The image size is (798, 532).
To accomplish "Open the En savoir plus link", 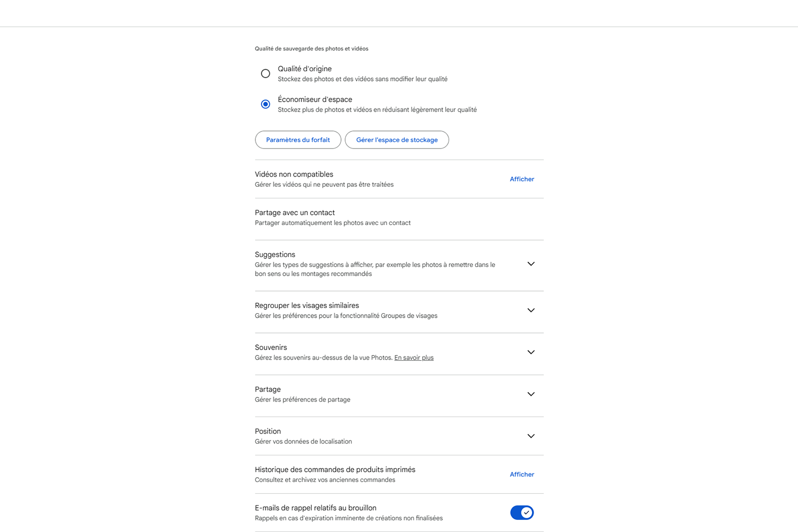I will [x=414, y=358].
